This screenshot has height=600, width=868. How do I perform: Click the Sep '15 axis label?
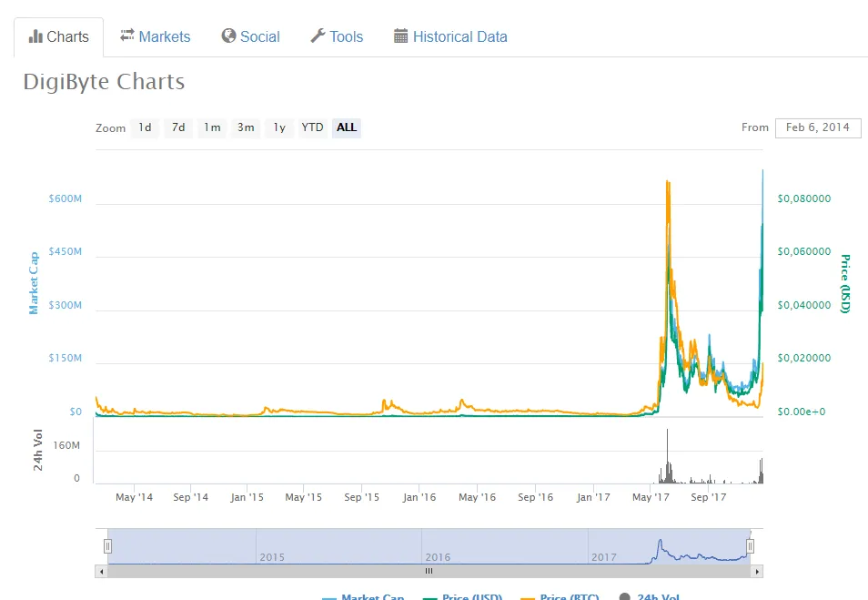pos(361,497)
